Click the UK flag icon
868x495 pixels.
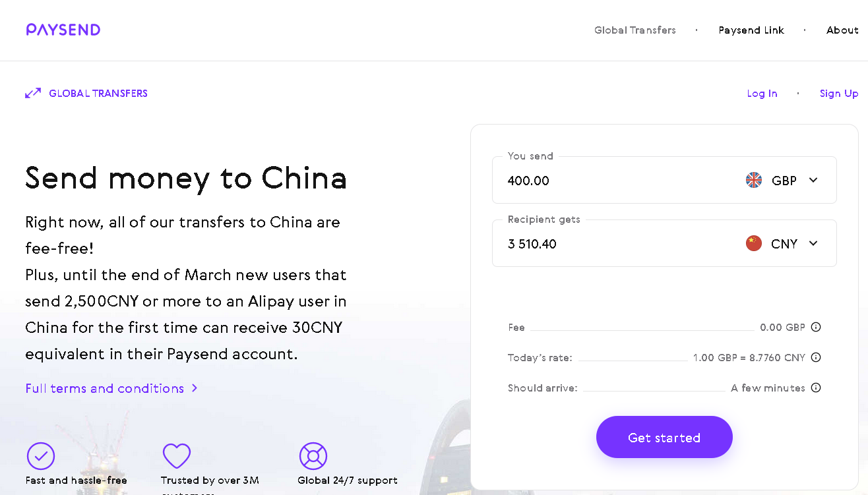(x=754, y=180)
